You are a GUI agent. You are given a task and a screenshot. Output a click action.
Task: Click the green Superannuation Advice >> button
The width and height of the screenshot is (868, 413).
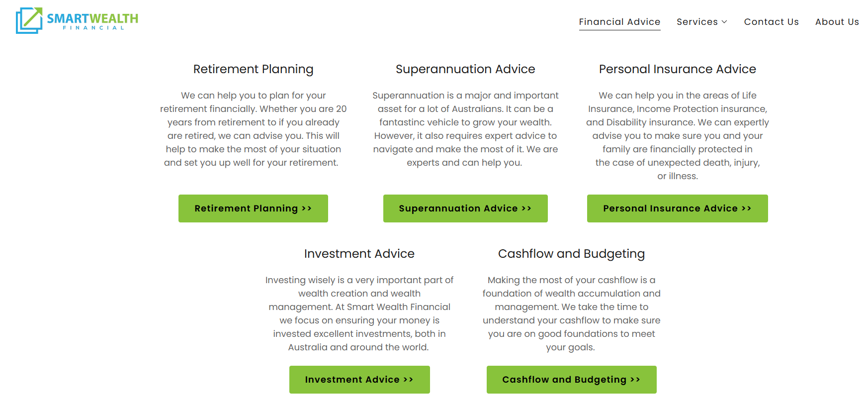coord(465,208)
